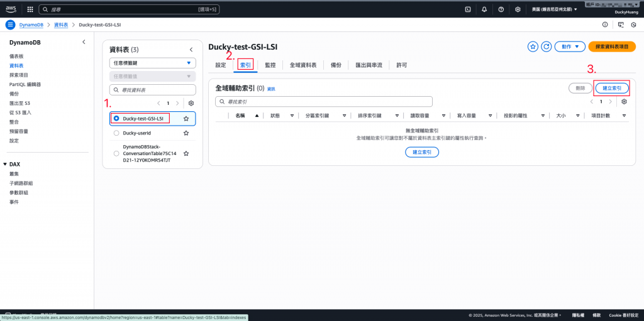Toggle the blue hamburger navigation menu
Image resolution: width=644 pixels, height=321 pixels.
pyautogui.click(x=10, y=24)
